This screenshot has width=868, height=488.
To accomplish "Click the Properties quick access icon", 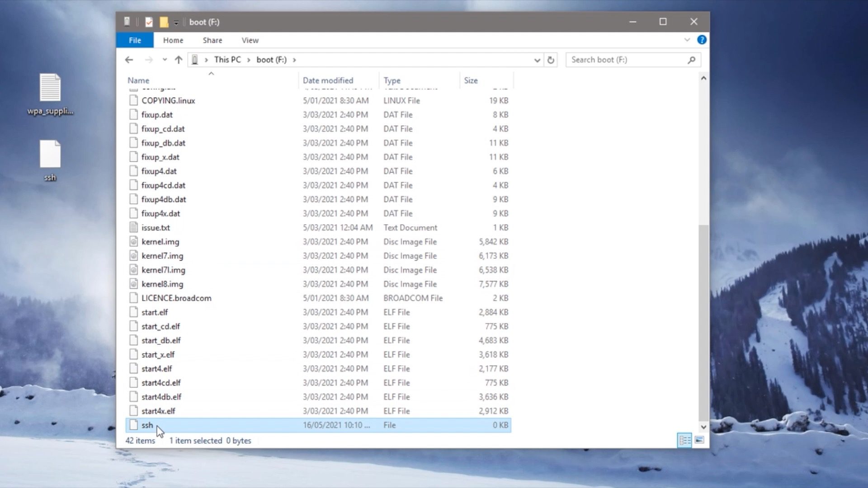I will 149,22.
